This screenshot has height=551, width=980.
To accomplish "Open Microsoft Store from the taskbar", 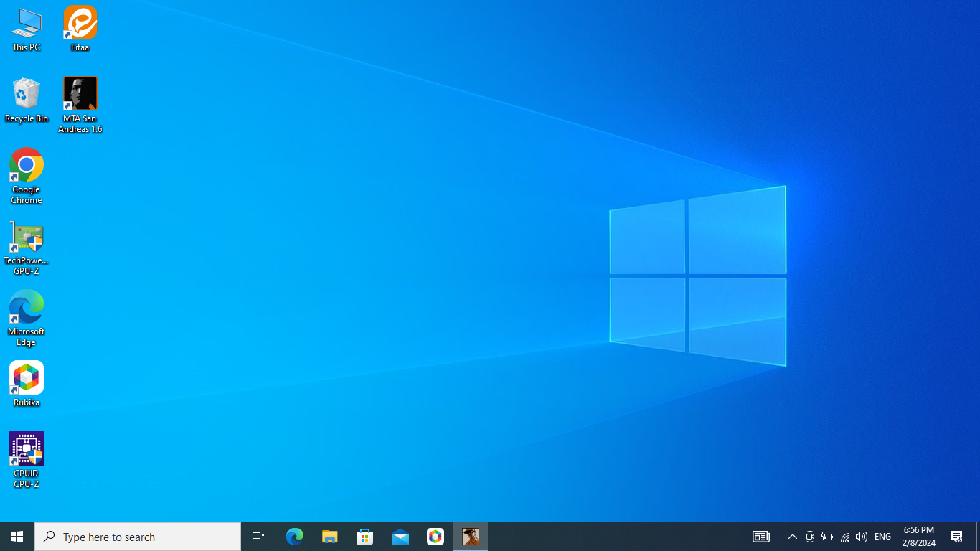I will [365, 537].
